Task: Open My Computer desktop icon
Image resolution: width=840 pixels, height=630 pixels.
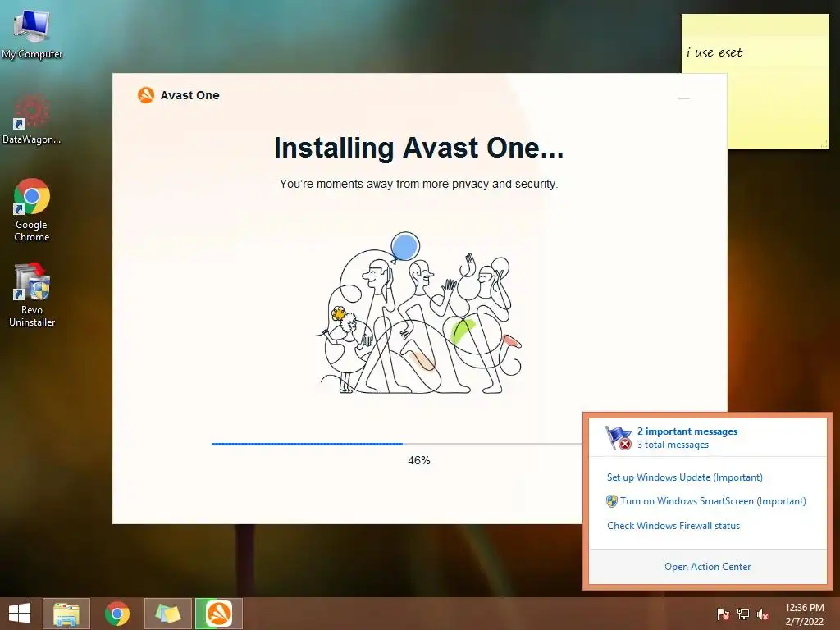Action: [32, 33]
